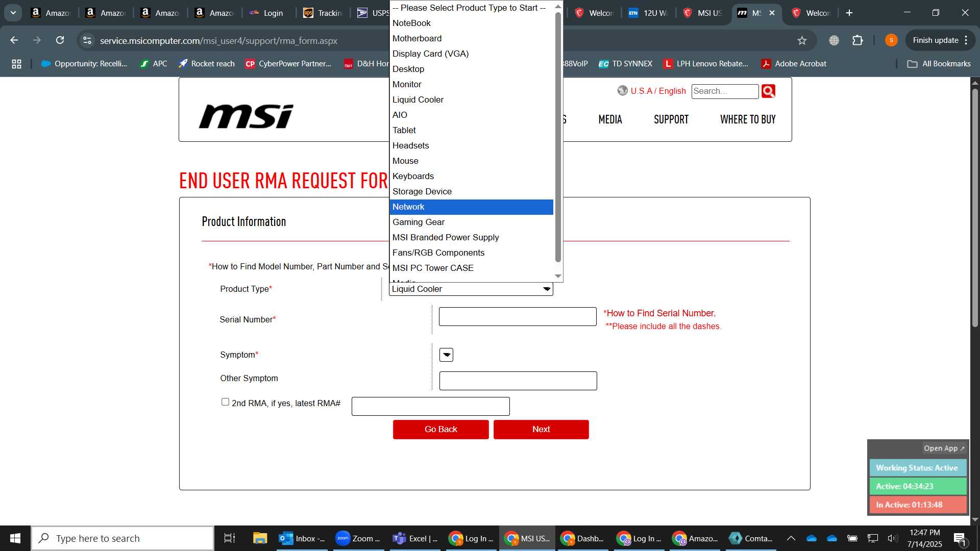The width and height of the screenshot is (980, 551).
Task: Open Rocket reach bookmark
Action: pyautogui.click(x=206, y=64)
